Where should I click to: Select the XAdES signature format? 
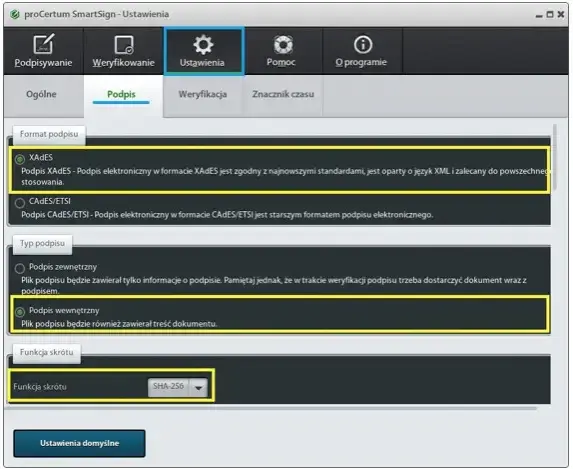click(x=20, y=159)
